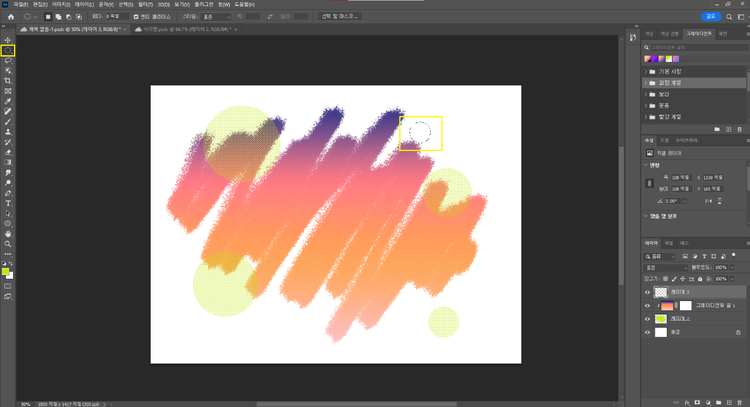Image resolution: width=750 pixels, height=407 pixels.
Task: Toggle lock transparent pixels
Action: [x=665, y=279]
